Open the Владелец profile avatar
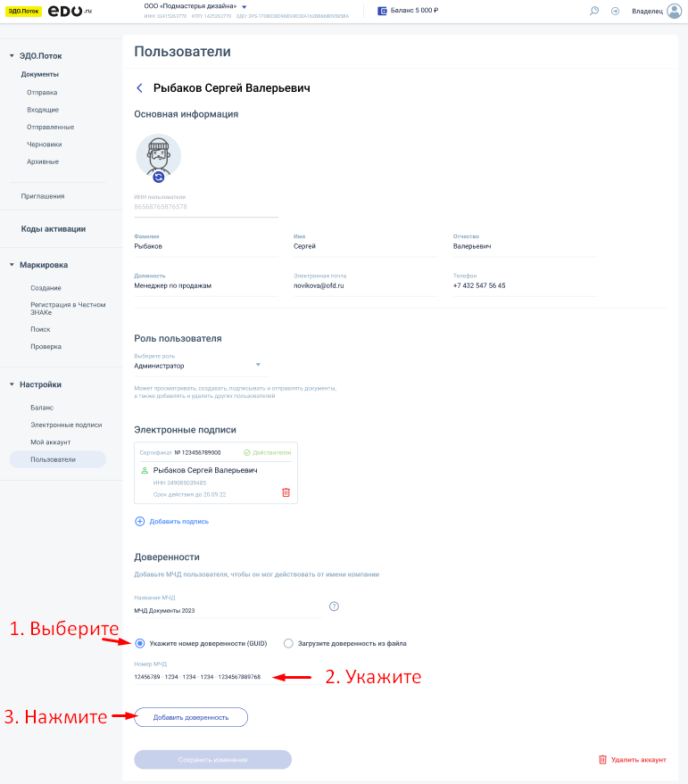This screenshot has height=784, width=688. click(x=674, y=11)
